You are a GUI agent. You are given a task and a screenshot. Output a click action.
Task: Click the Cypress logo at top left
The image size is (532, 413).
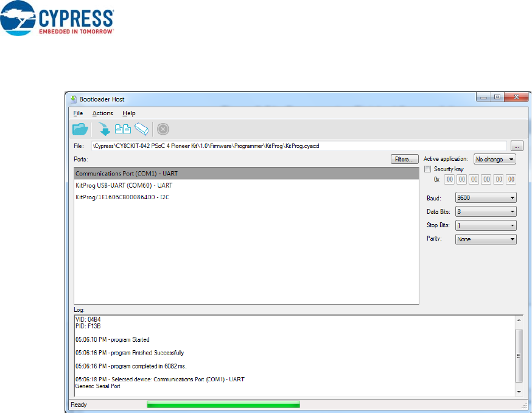(58, 19)
